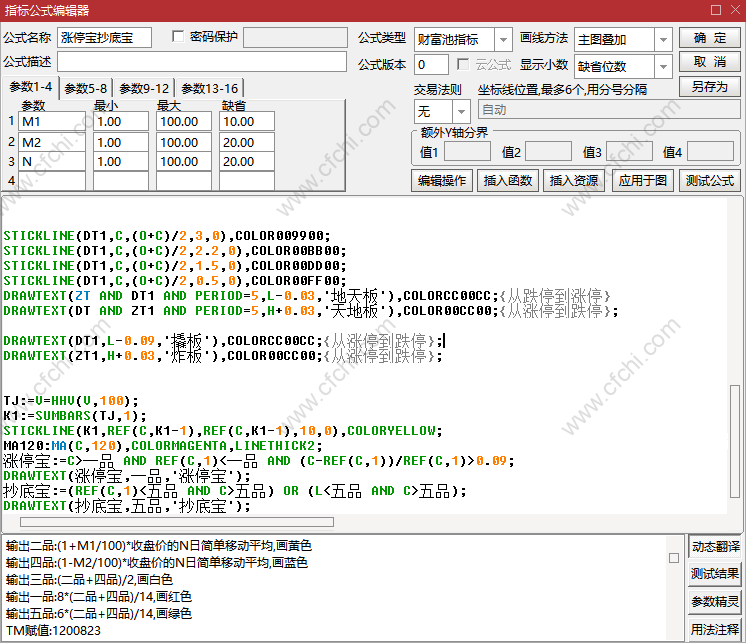Open the 画线方法 dropdown arrow
The height and width of the screenshot is (643, 746).
point(663,39)
